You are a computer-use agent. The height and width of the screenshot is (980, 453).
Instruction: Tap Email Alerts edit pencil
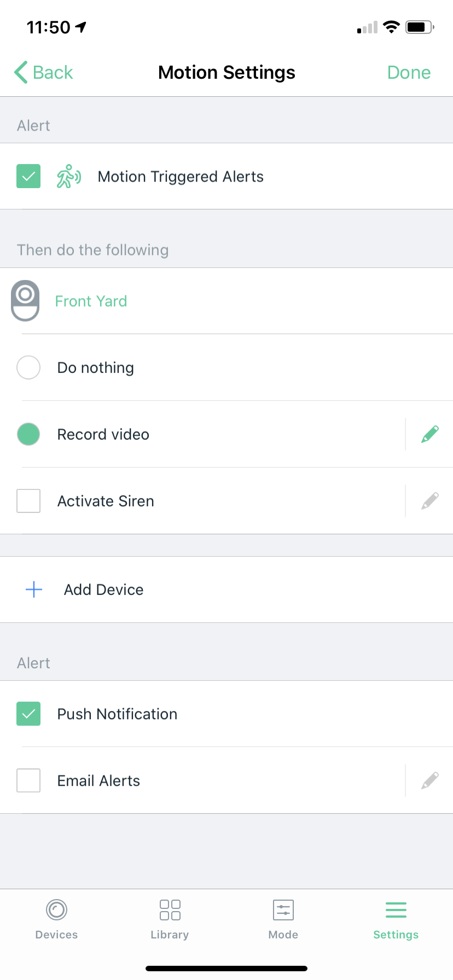tap(430, 780)
